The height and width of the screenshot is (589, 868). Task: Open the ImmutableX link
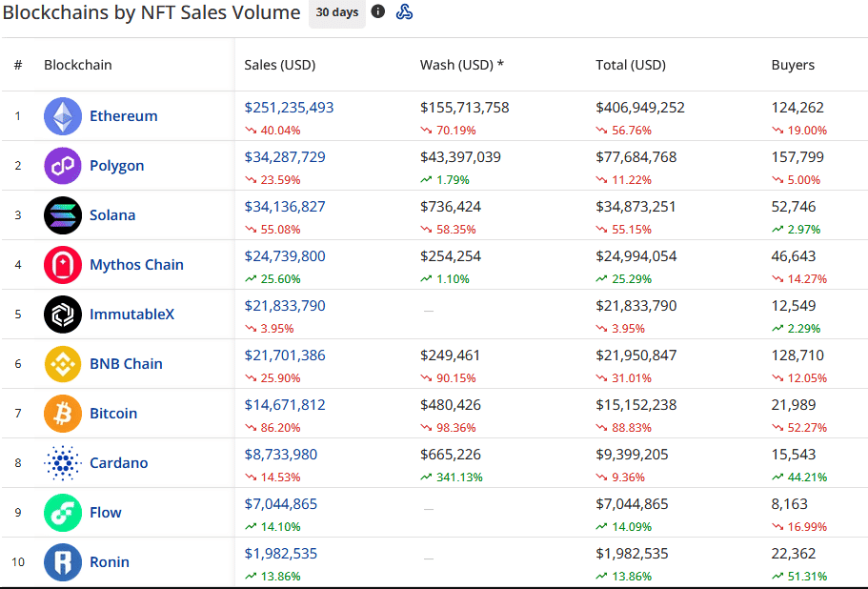click(131, 314)
